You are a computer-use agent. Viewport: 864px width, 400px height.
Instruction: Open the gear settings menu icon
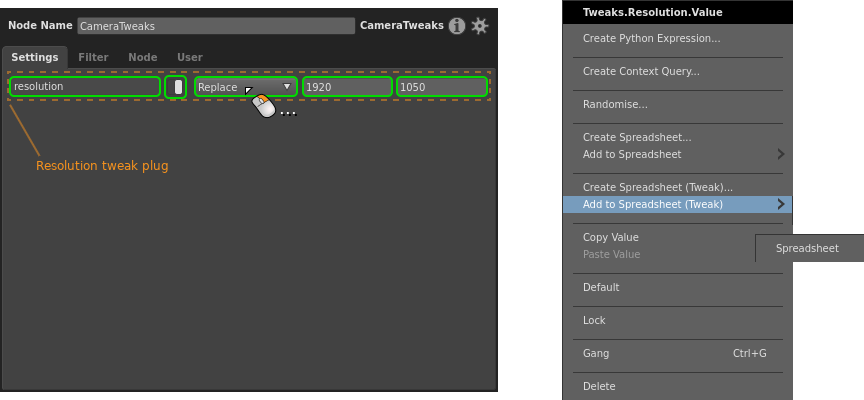[480, 26]
